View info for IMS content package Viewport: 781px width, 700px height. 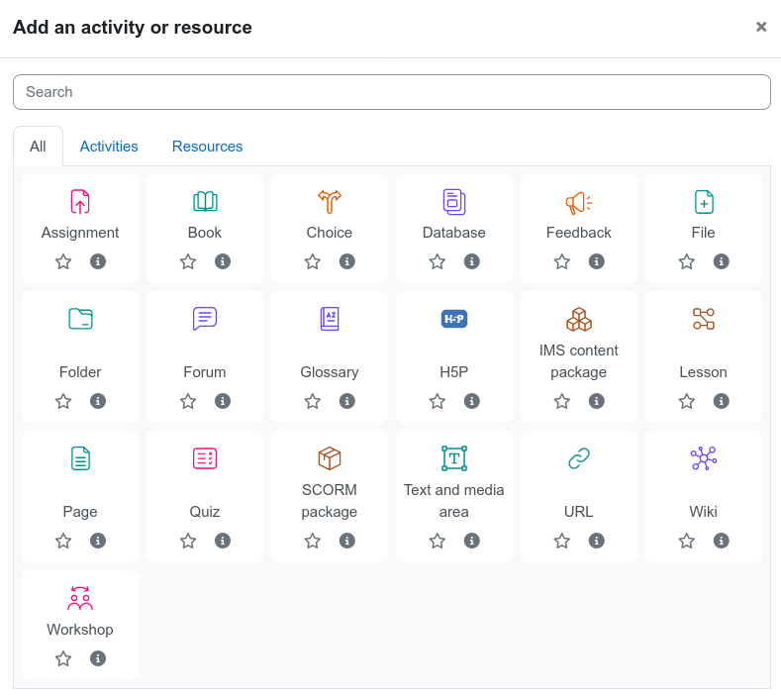point(596,401)
